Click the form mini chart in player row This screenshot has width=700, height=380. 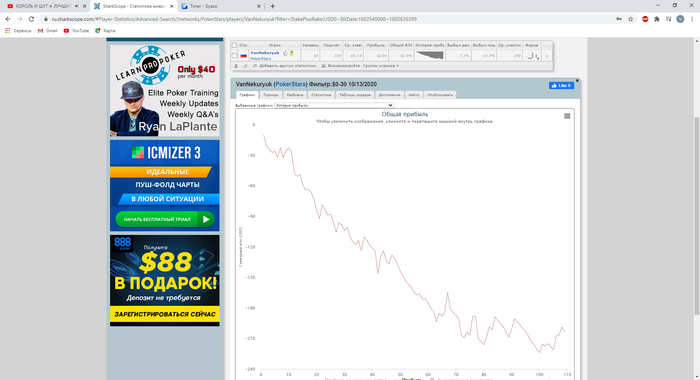tap(532, 56)
